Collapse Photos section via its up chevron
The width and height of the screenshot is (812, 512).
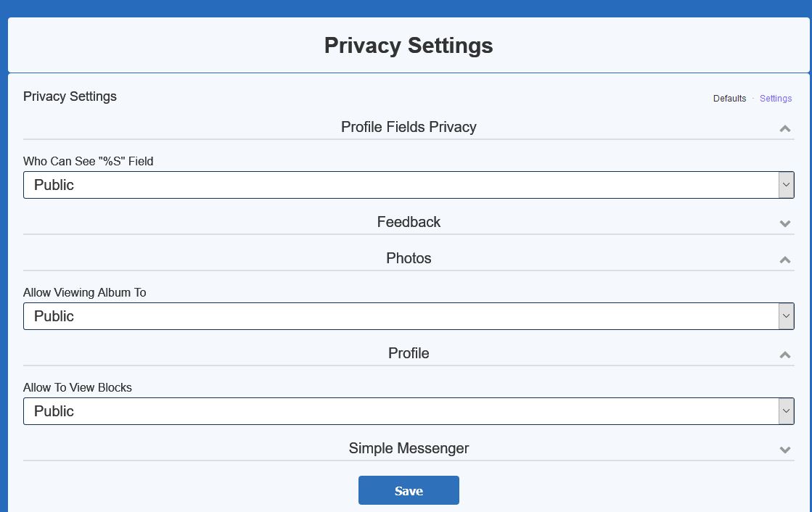tap(784, 260)
